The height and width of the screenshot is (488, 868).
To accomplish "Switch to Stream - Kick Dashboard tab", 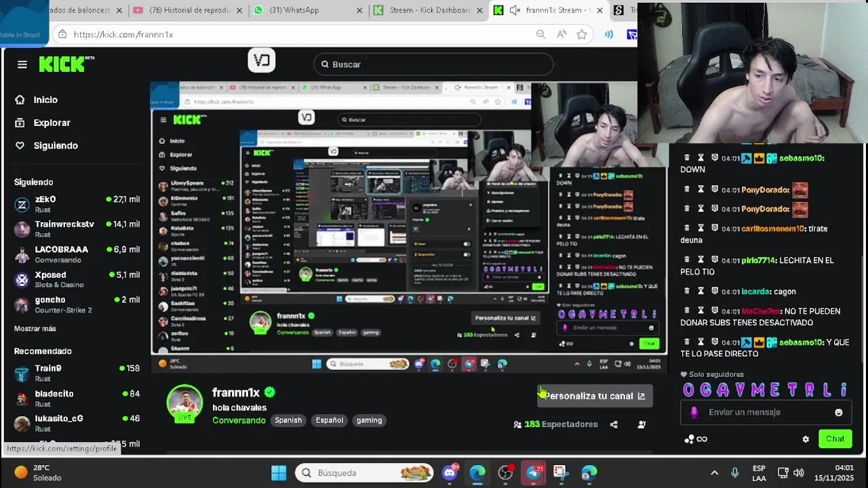I will (427, 10).
